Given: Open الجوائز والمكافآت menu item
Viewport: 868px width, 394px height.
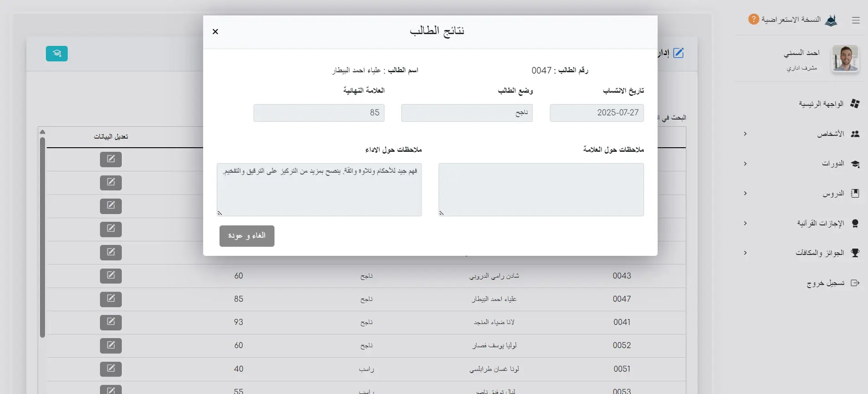Looking at the screenshot, I should 819,253.
